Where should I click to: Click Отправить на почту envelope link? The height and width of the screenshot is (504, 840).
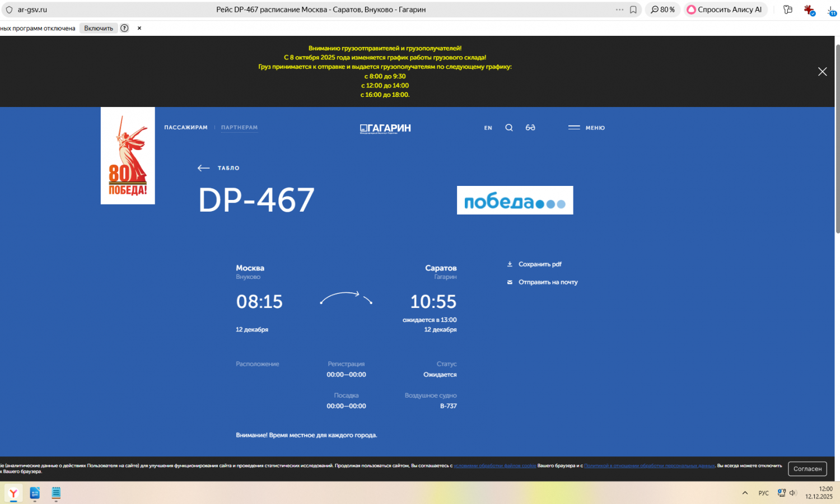tap(542, 282)
